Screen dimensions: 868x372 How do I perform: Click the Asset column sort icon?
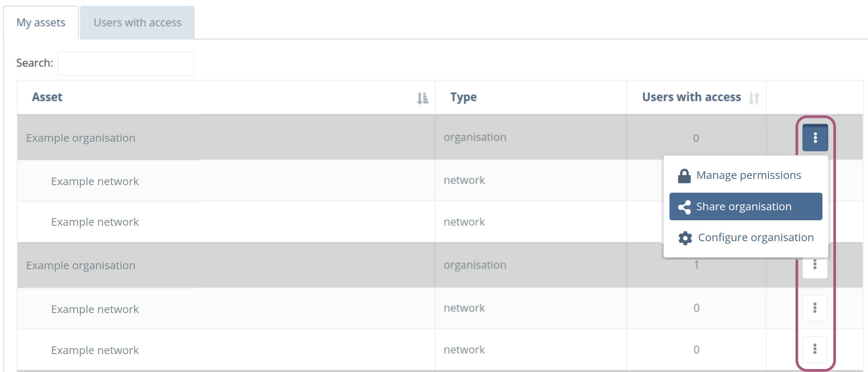[x=422, y=98]
